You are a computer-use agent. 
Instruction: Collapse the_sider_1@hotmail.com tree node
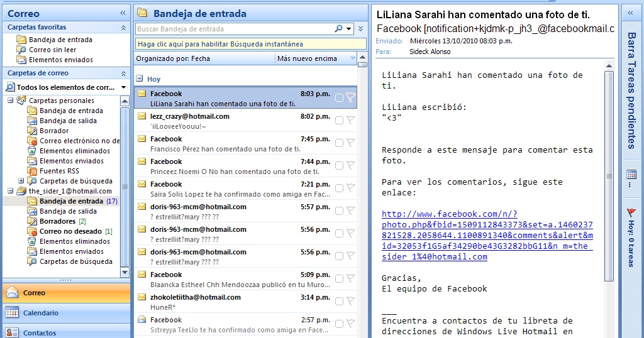10,191
